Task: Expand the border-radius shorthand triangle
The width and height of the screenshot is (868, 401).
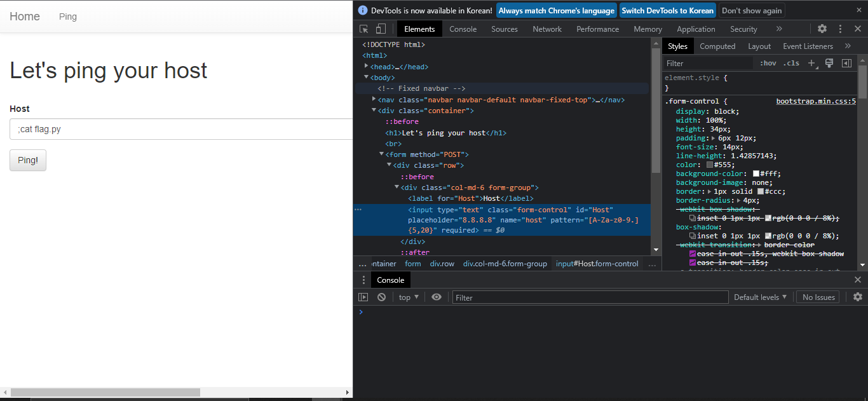Action: 738,200
